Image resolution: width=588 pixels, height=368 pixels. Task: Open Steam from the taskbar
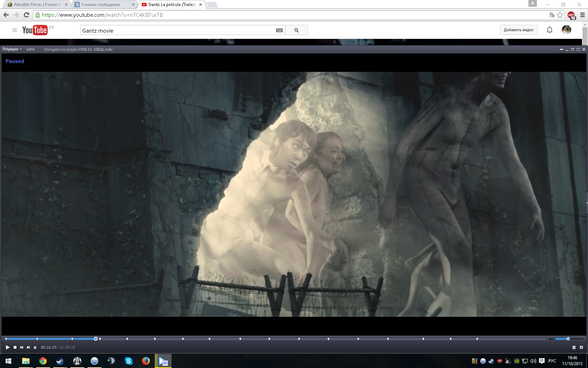60,361
